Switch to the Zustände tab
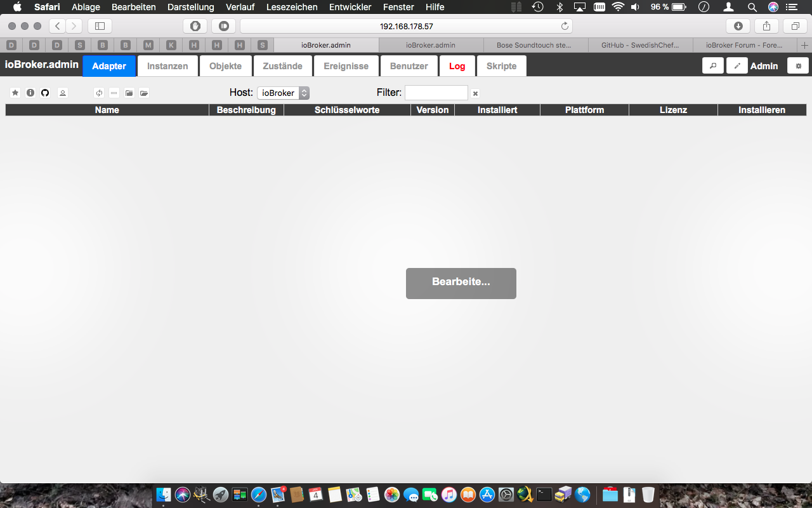 [x=282, y=66]
